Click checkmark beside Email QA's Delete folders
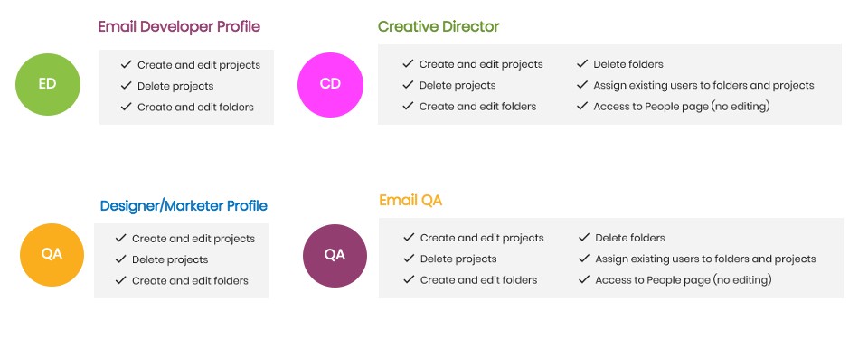This screenshot has width=868, height=349. (x=584, y=238)
